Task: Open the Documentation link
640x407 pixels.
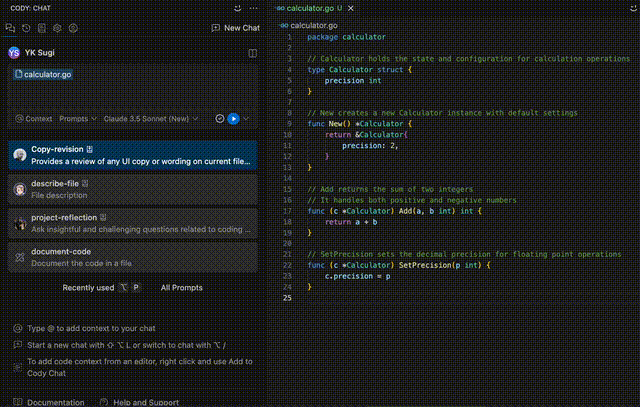Action: tap(56, 403)
